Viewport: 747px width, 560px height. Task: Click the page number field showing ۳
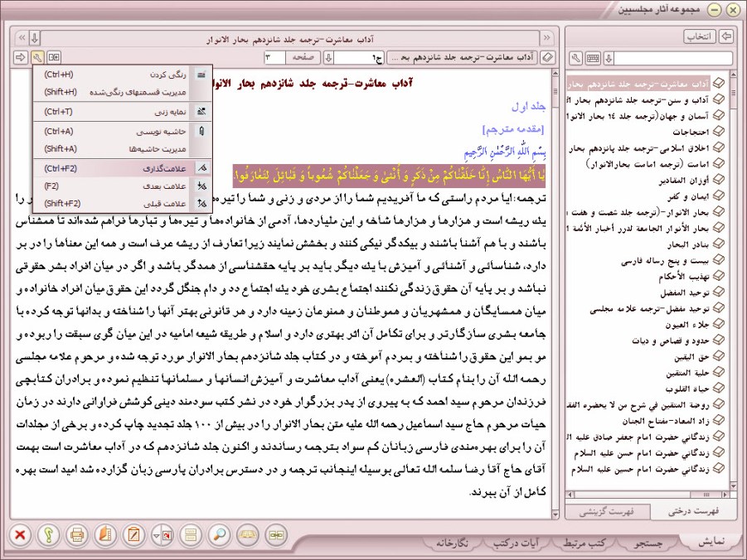click(275, 58)
